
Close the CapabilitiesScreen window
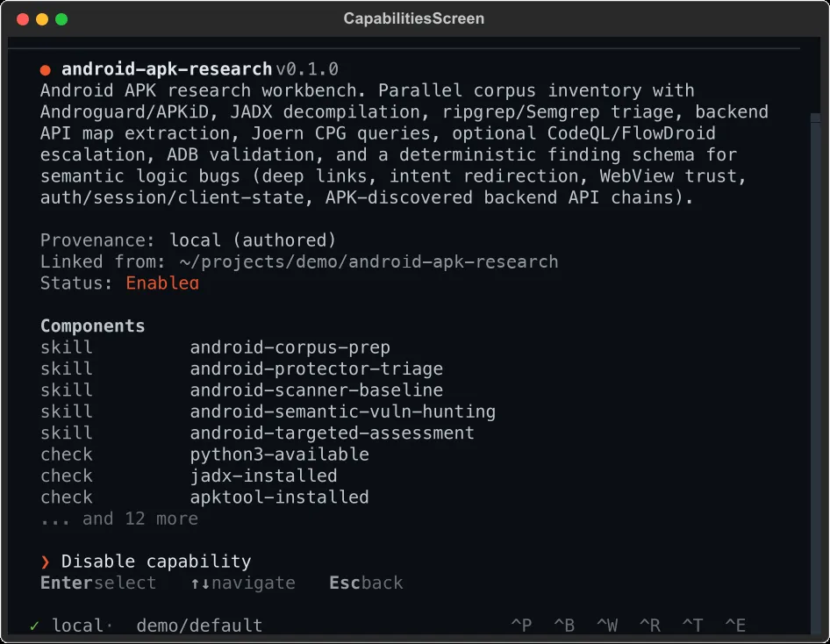23,19
